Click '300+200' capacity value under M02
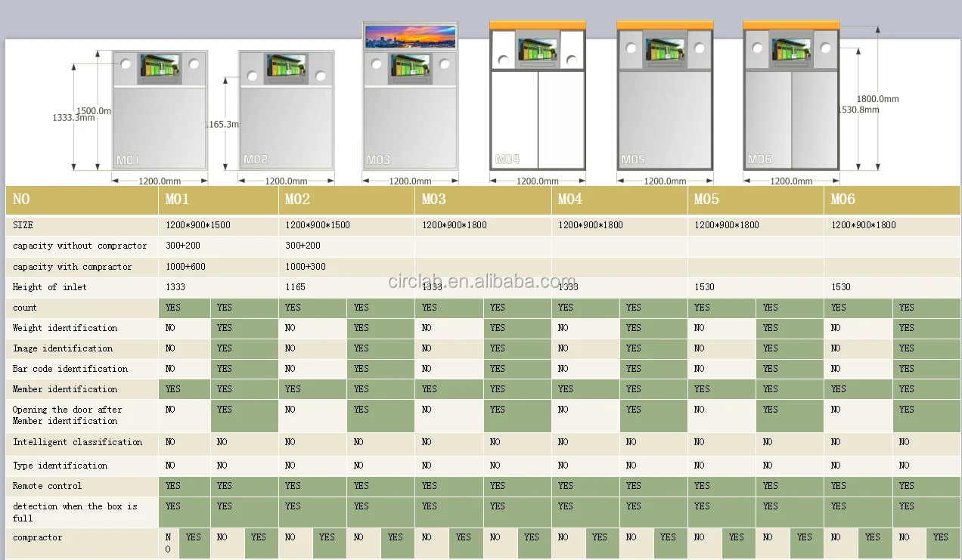962x560 pixels. point(303,246)
